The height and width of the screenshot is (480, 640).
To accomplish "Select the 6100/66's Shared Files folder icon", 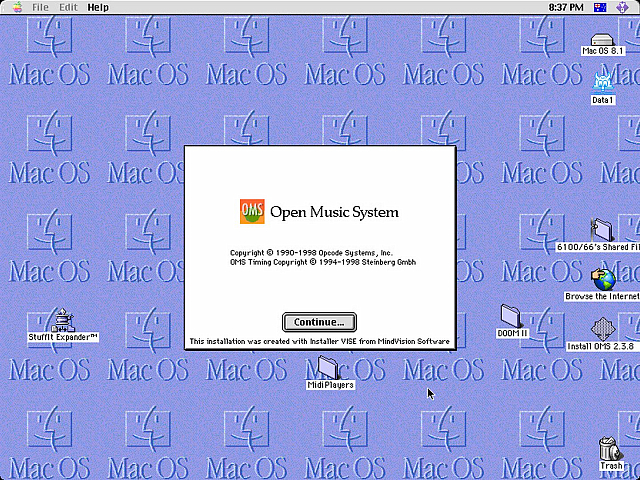I will pyautogui.click(x=603, y=230).
